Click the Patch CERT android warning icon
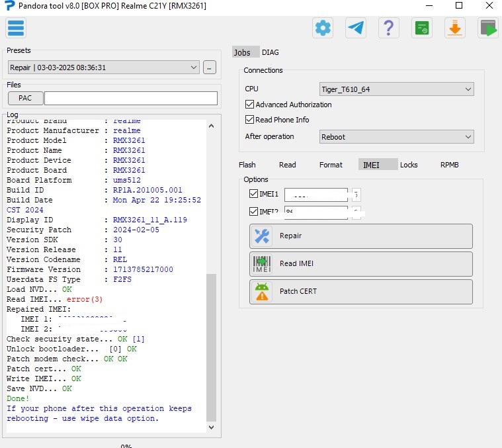Screen dimensions: 502x448 point(262,292)
